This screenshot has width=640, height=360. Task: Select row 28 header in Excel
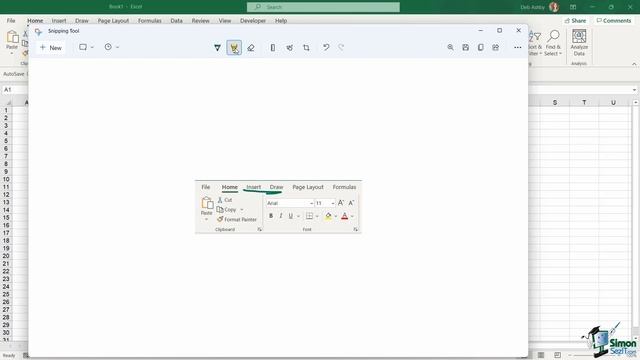click(6, 317)
